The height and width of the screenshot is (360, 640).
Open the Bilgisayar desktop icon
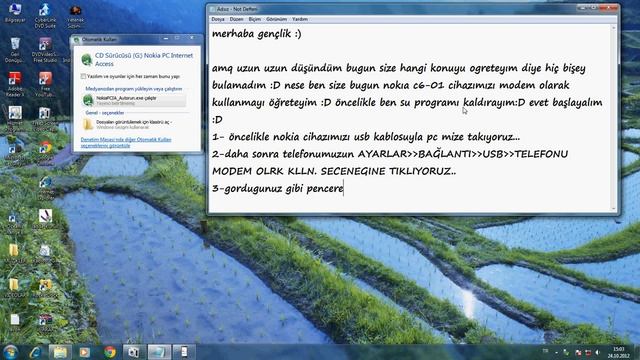pos(15,12)
